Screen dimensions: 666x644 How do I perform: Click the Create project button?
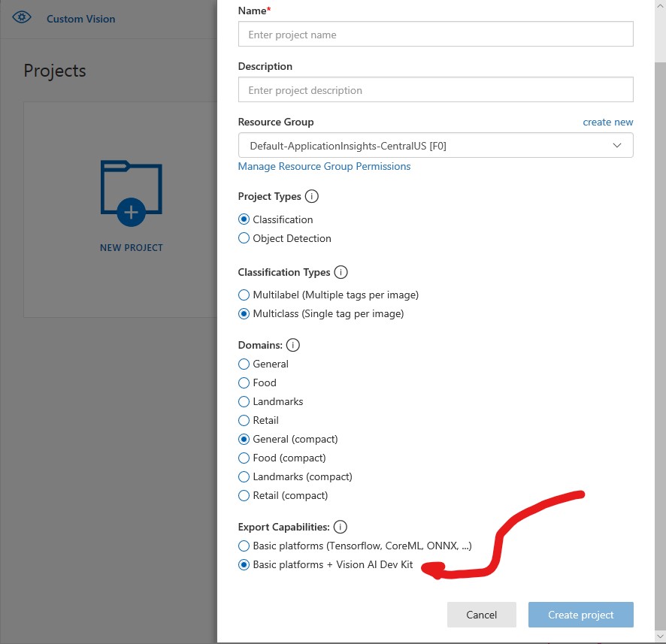(580, 615)
